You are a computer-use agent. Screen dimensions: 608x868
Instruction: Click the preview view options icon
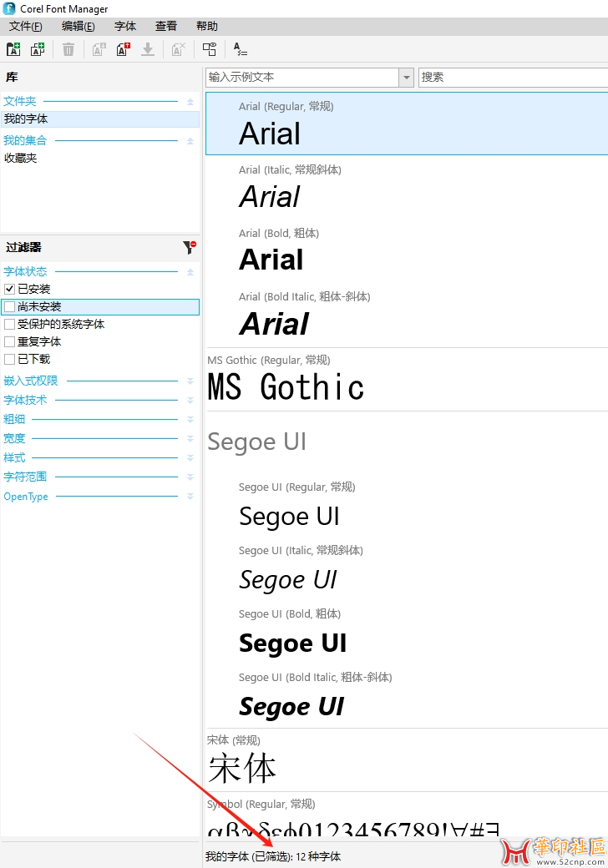(x=210, y=50)
